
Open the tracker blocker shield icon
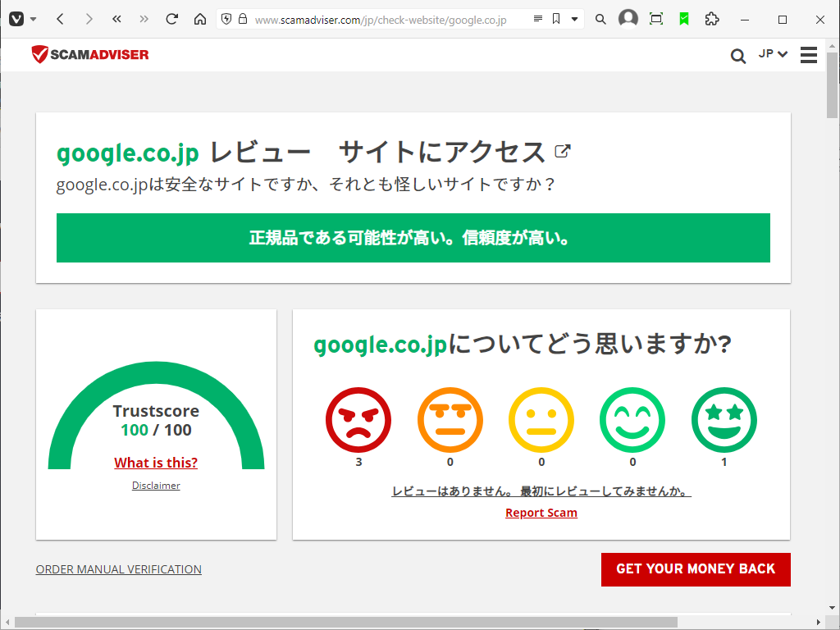click(226, 20)
